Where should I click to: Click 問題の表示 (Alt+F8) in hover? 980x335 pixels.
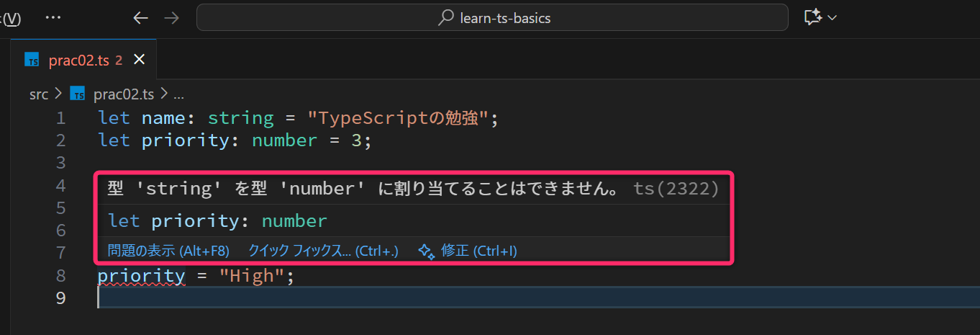click(x=168, y=251)
